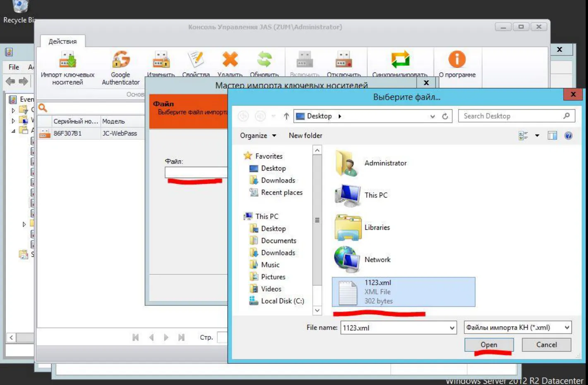588x385 pixels.
Task: Click the magnifier search icon in JAS console
Action: pos(43,108)
